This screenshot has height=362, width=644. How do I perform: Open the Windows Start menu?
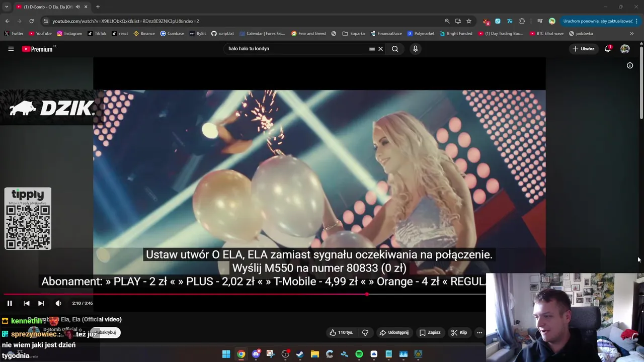point(226,354)
